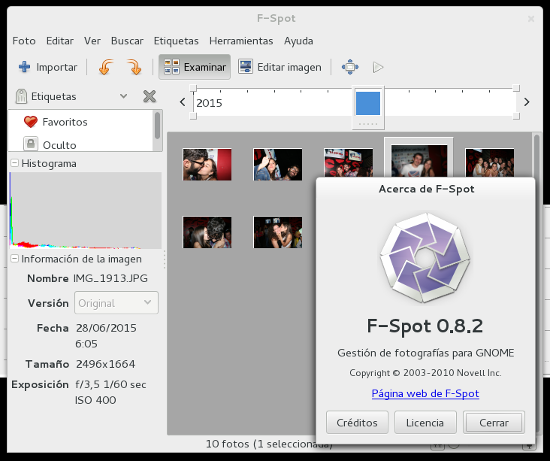Click the 2015 year label on timeline

[x=209, y=103]
